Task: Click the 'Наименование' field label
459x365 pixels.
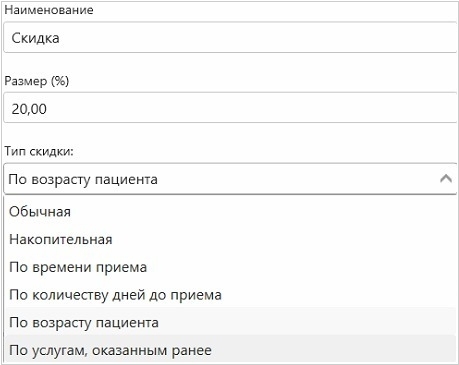Action: [49, 10]
